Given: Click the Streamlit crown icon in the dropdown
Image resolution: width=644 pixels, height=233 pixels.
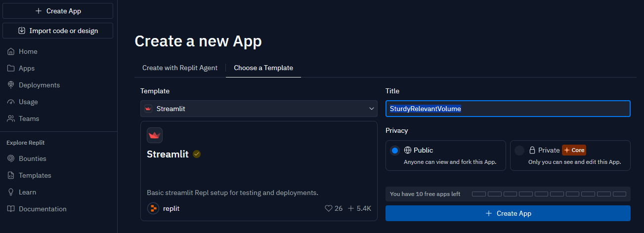Looking at the screenshot, I should pyautogui.click(x=148, y=109).
